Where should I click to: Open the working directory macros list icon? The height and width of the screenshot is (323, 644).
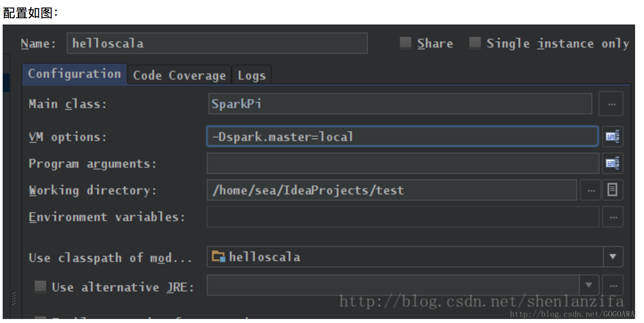(x=613, y=190)
